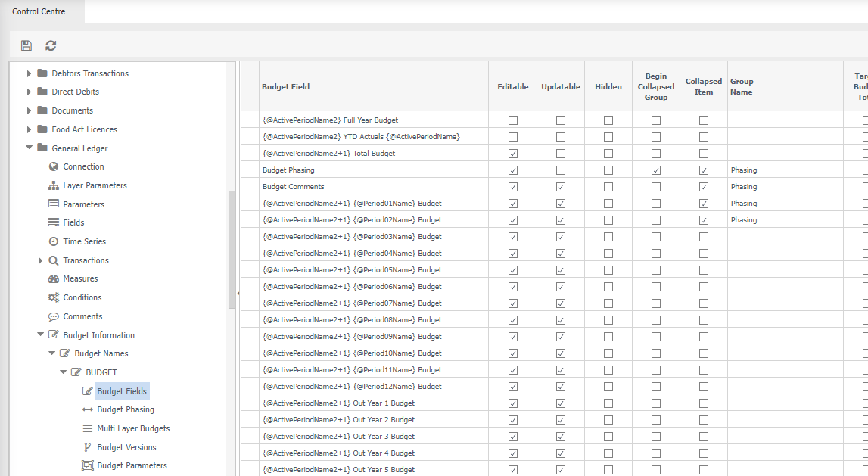Save changes using the toolbar save icon
This screenshot has width=868, height=476.
[x=26, y=45]
